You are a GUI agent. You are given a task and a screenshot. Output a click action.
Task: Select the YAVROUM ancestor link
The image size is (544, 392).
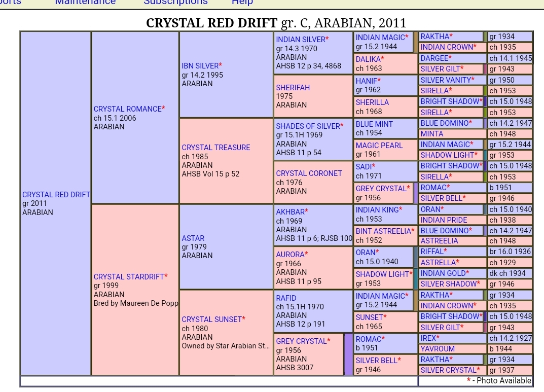(x=437, y=349)
